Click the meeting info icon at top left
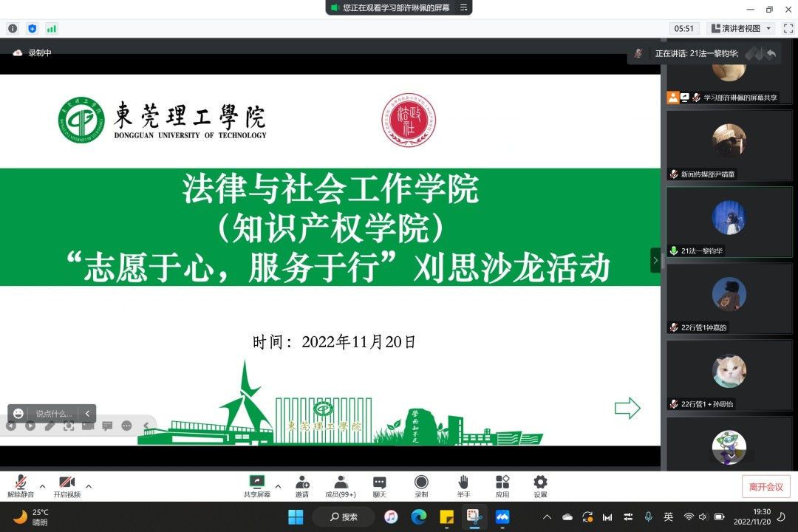Viewport: 798px width, 532px height. point(13,29)
